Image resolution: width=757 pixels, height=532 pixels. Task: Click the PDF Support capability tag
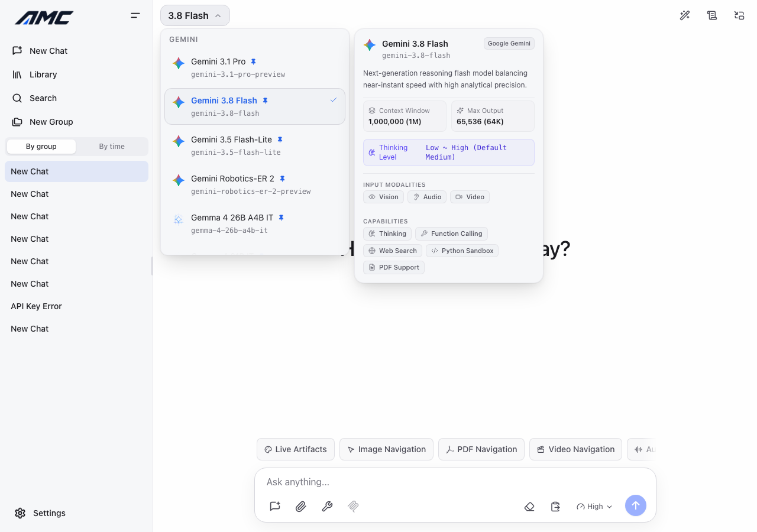tap(394, 267)
